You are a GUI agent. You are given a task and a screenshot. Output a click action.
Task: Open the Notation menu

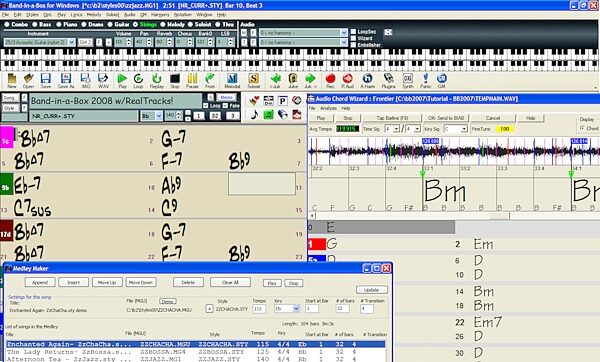pyautogui.click(x=183, y=15)
